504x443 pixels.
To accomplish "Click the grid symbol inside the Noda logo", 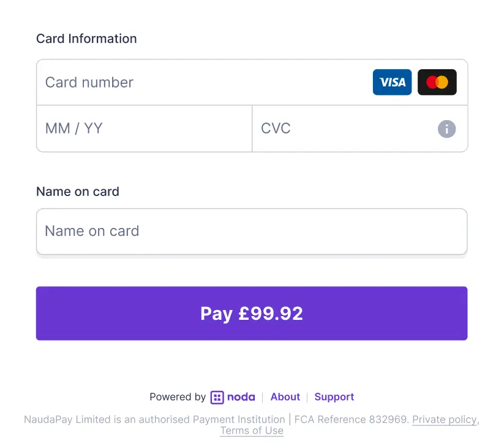I will pyautogui.click(x=218, y=397).
